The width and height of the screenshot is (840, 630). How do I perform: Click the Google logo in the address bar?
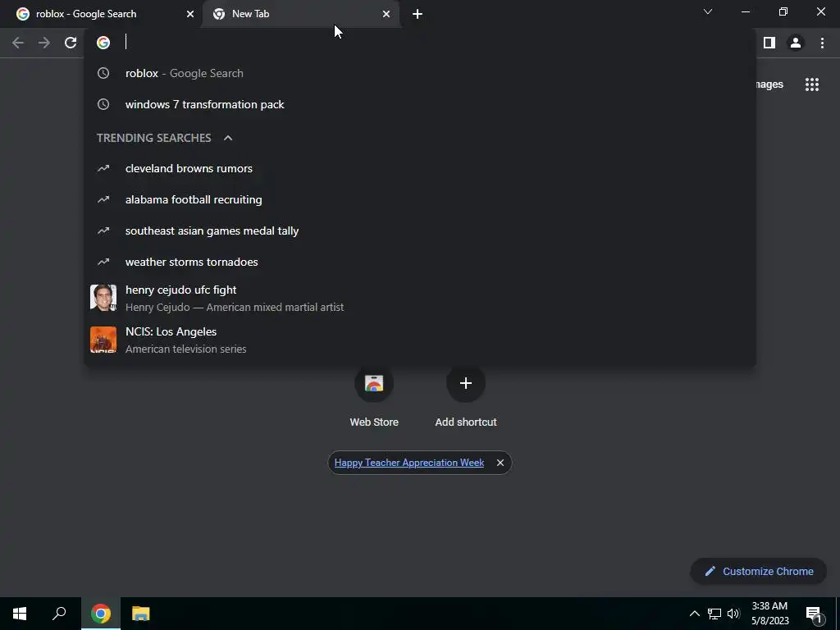click(103, 43)
